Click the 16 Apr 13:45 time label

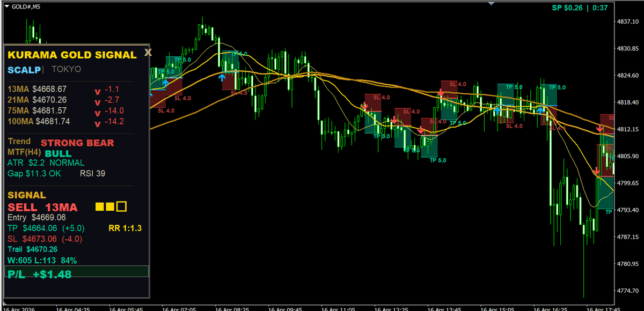tap(445, 308)
